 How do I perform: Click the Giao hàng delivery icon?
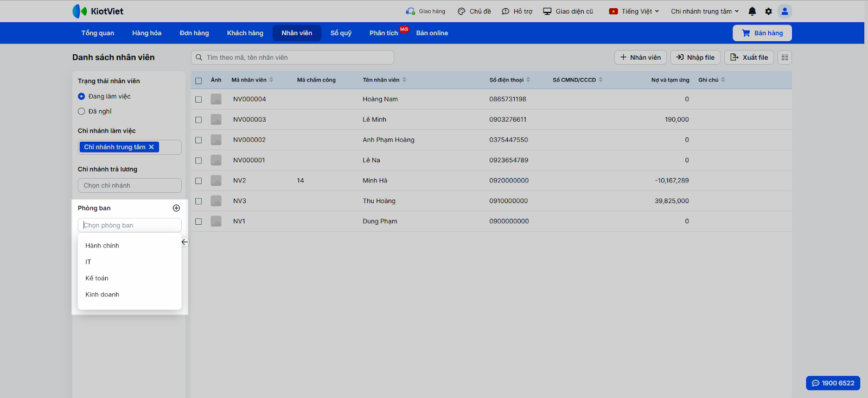pos(410,11)
